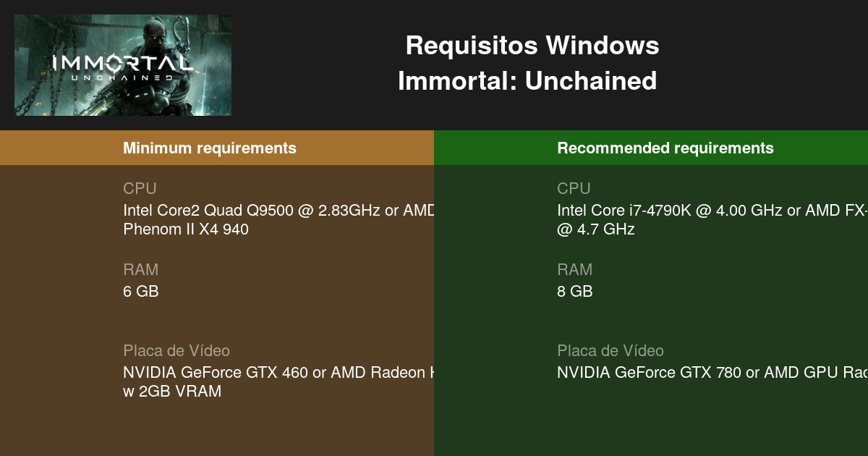Click the "w 2GB VRAM" line
This screenshot has width=868, height=456.
172,392
